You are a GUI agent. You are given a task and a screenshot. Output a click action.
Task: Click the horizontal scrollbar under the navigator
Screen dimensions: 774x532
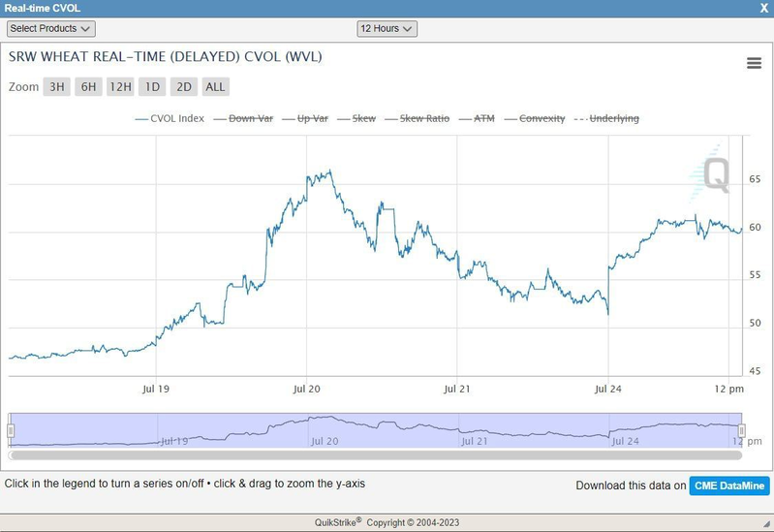375,454
